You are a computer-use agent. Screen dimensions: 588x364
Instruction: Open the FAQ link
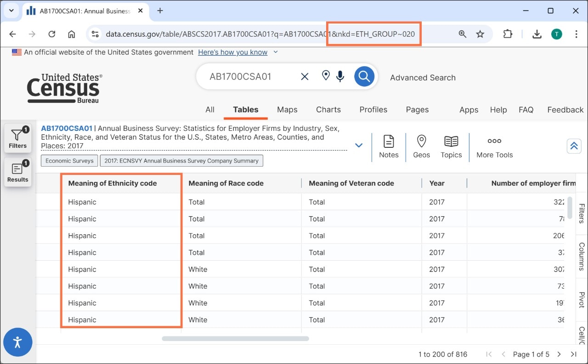pyautogui.click(x=526, y=110)
